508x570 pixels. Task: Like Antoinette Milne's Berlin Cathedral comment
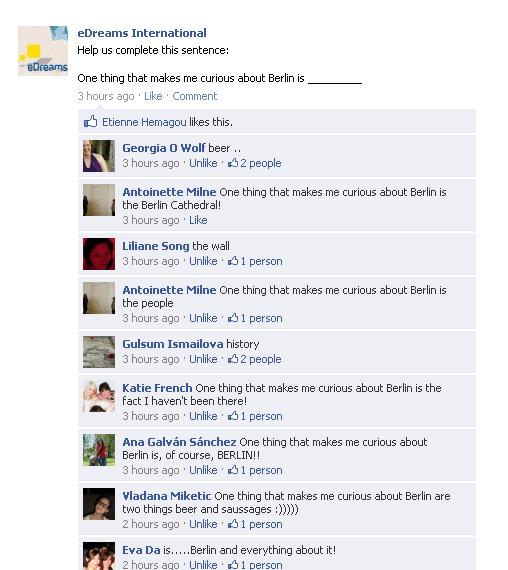[x=198, y=220]
